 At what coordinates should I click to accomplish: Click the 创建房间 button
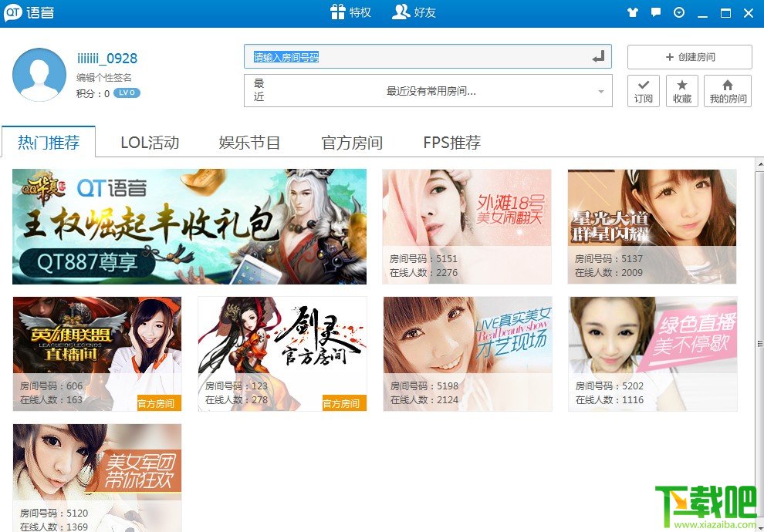click(x=689, y=57)
